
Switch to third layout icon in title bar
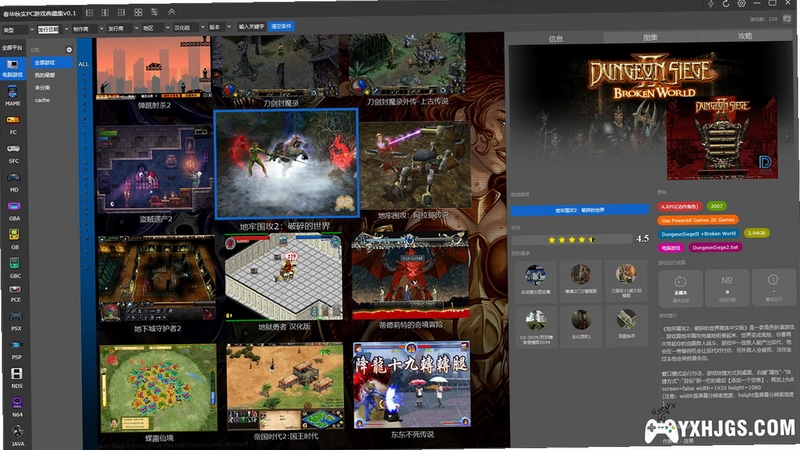click(121, 12)
